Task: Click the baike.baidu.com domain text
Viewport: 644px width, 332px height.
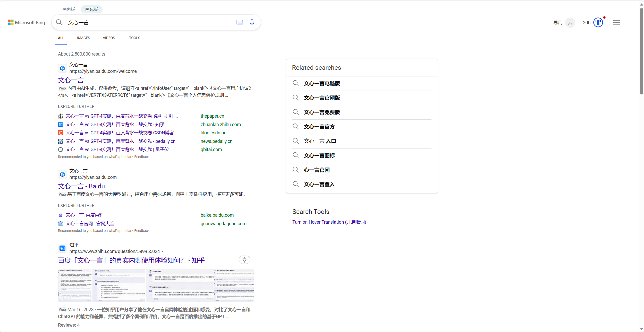Action: (217, 215)
